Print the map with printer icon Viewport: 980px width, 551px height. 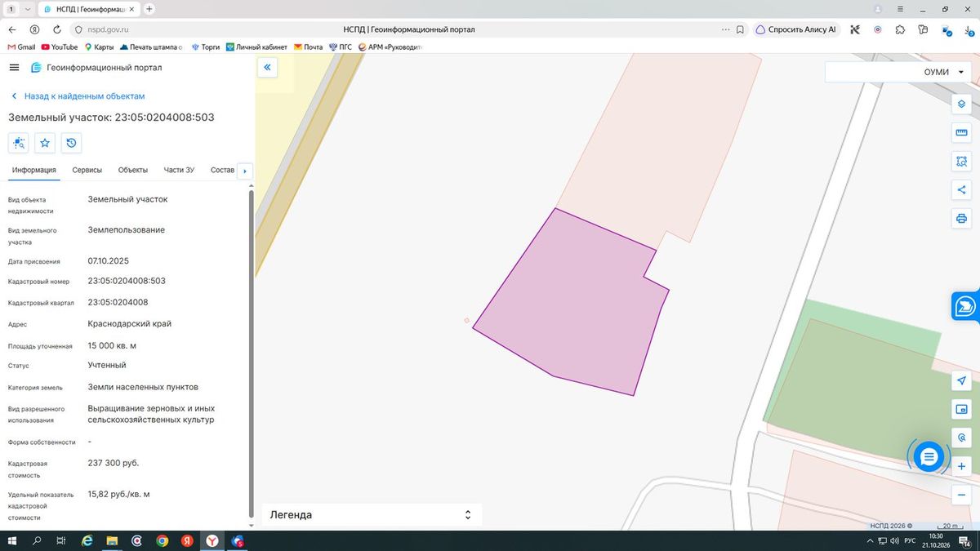pyautogui.click(x=961, y=219)
